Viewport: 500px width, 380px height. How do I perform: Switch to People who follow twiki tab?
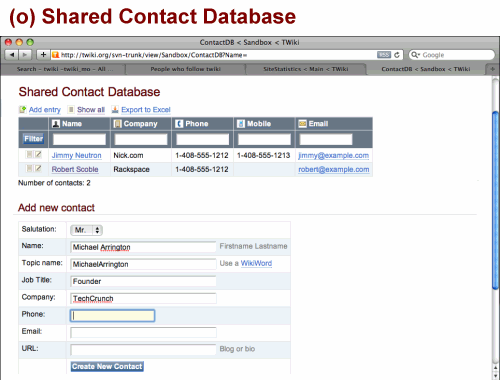[x=185, y=69]
